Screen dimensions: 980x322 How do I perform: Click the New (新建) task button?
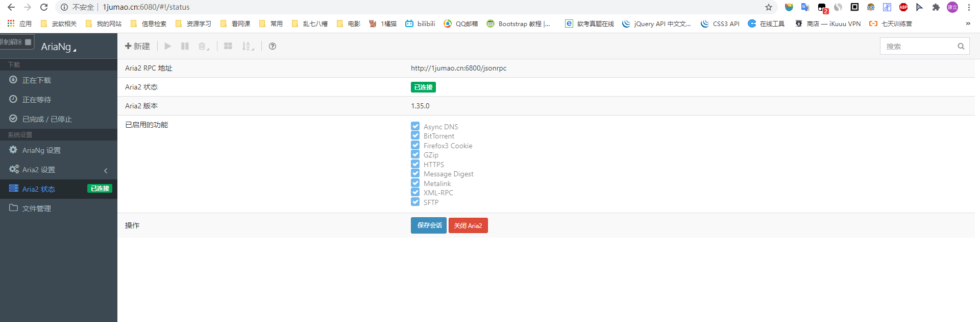(137, 46)
